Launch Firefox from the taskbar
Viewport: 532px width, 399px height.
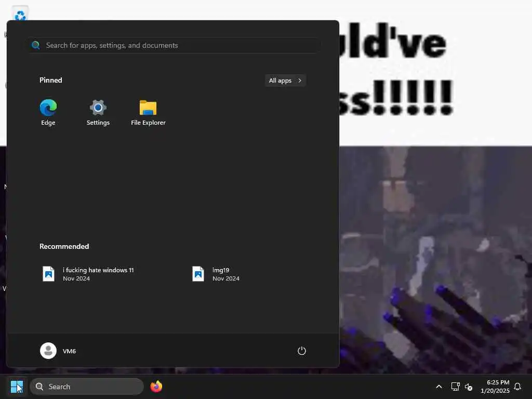(156, 387)
